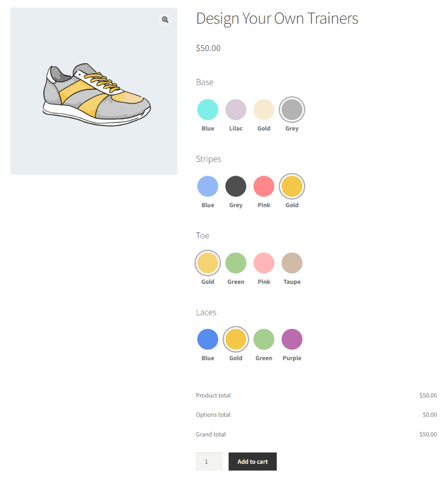Screen dimensions: 448x481
Task: Select Green for the Toe
Action: click(x=236, y=262)
